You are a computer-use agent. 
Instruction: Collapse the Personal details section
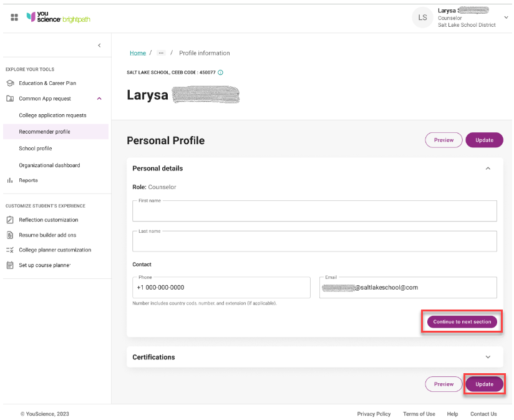point(488,168)
